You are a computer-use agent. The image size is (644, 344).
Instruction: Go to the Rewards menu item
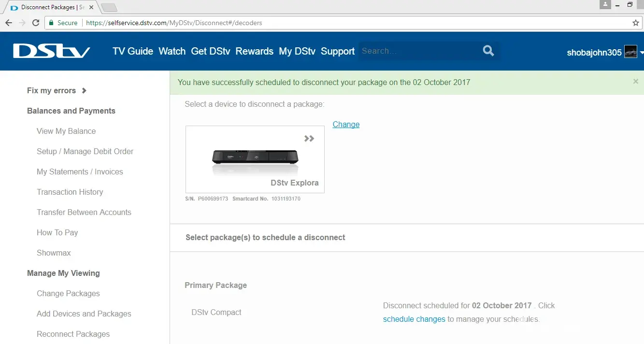(255, 51)
